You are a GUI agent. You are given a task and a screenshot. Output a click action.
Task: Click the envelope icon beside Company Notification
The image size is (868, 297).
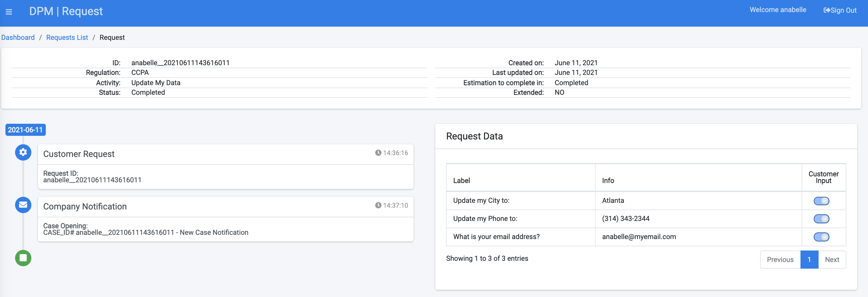pyautogui.click(x=23, y=205)
